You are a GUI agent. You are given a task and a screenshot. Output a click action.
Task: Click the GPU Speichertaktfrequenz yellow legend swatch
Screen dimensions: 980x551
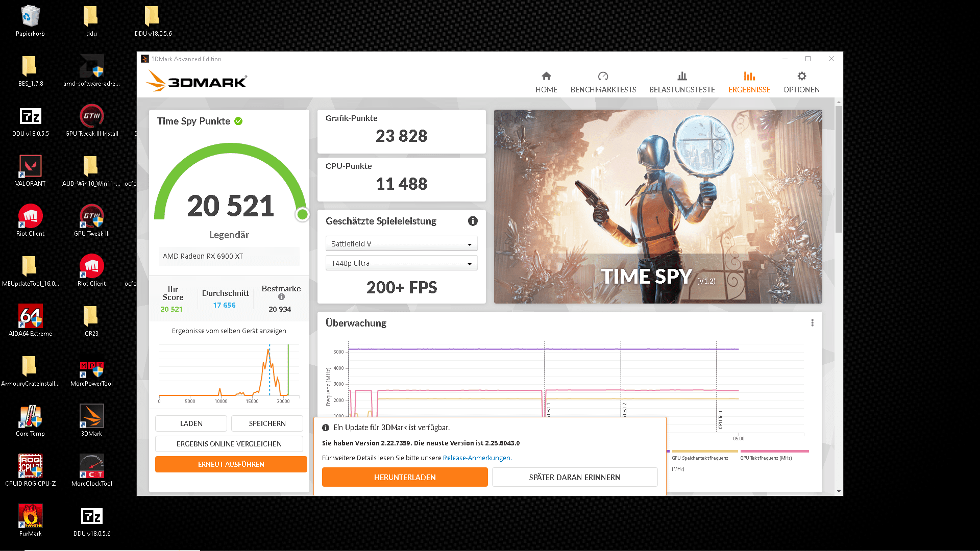(x=705, y=451)
